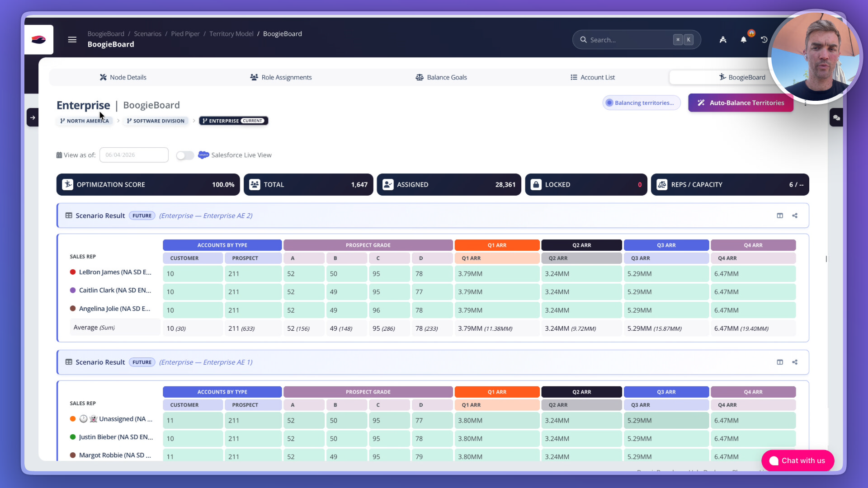The height and width of the screenshot is (488, 868).
Task: Select the Margot Robbie sales rep row
Action: 433,455
